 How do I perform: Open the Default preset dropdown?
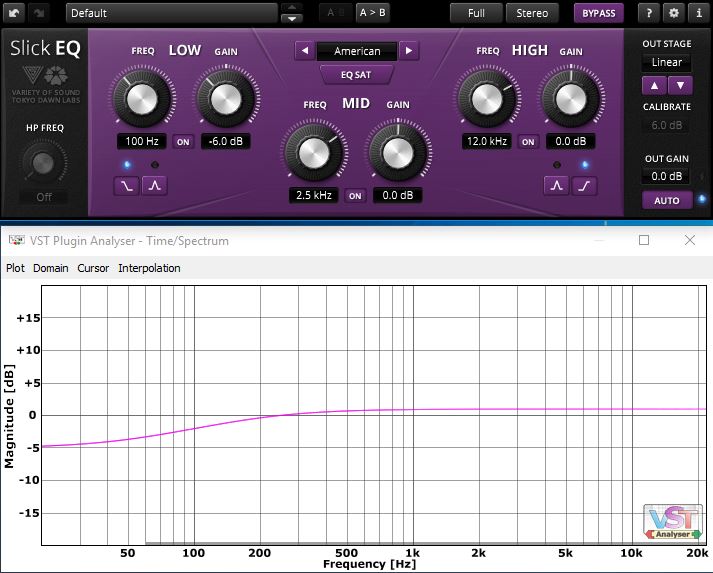pyautogui.click(x=171, y=13)
